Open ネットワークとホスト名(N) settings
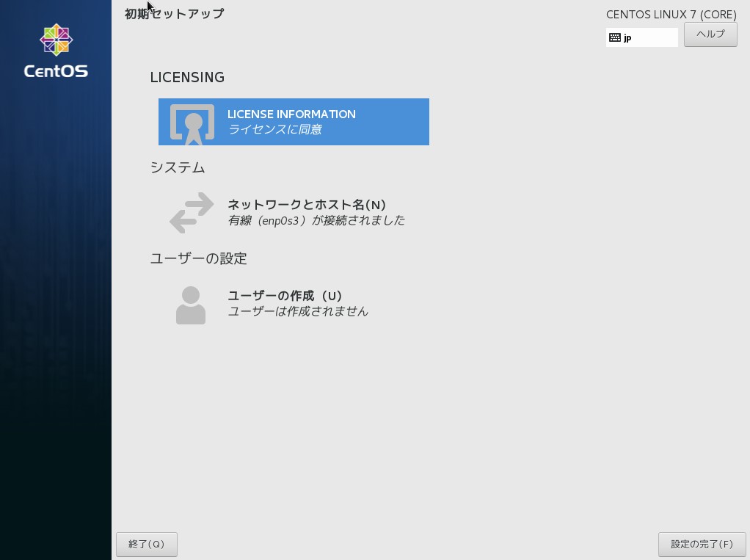 click(x=307, y=205)
